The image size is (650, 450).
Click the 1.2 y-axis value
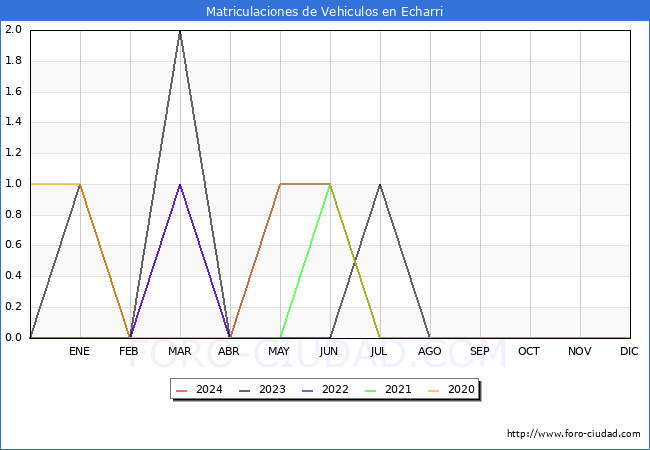(13, 152)
